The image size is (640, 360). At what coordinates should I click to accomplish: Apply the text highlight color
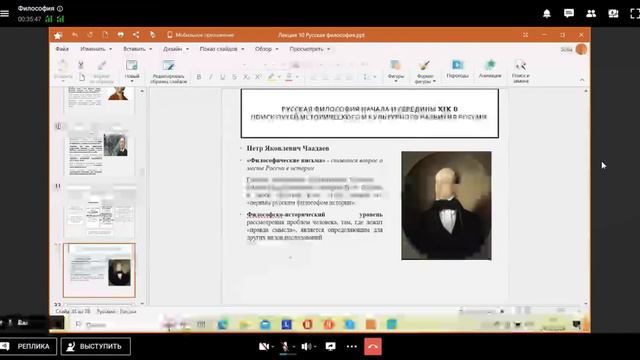(x=271, y=77)
